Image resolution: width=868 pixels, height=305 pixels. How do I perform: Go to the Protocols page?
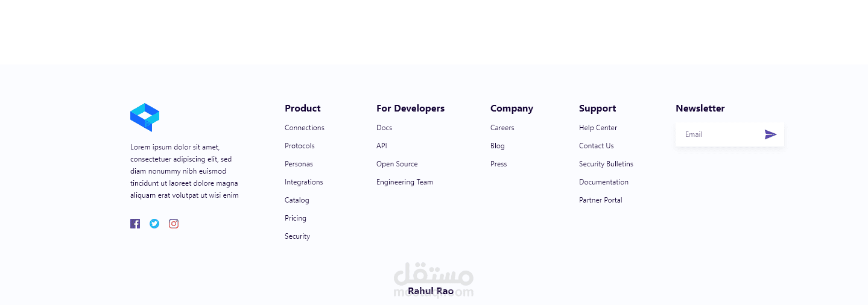[x=300, y=146]
